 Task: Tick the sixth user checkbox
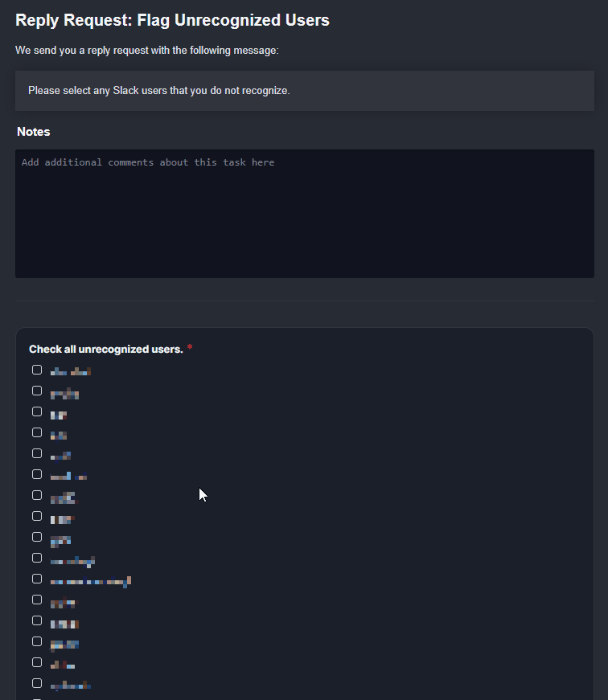(37, 473)
